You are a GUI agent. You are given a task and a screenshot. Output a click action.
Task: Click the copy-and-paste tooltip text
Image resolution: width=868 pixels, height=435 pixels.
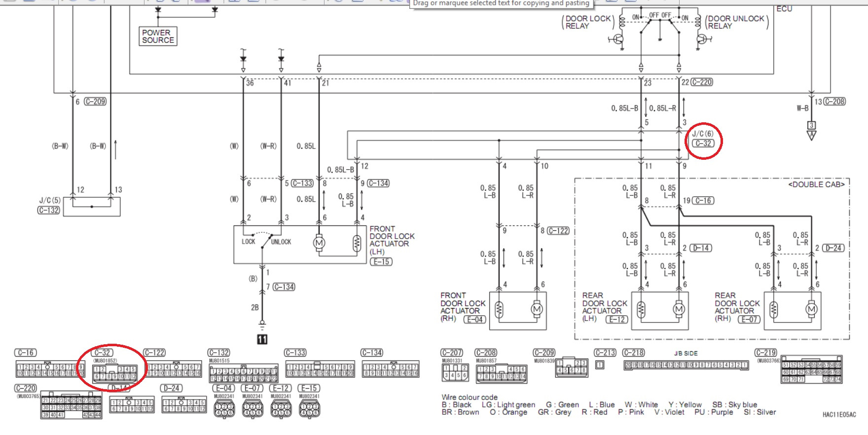coord(501,3)
